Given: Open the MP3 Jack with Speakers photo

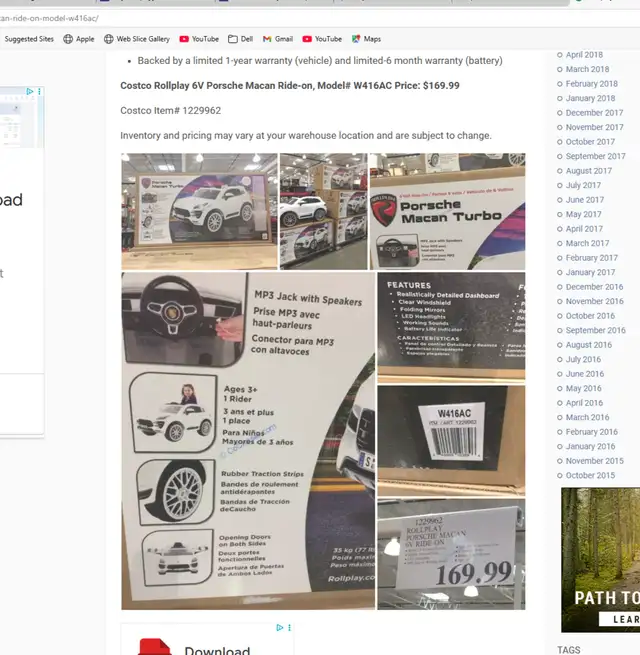Looking at the screenshot, I should (x=248, y=441).
